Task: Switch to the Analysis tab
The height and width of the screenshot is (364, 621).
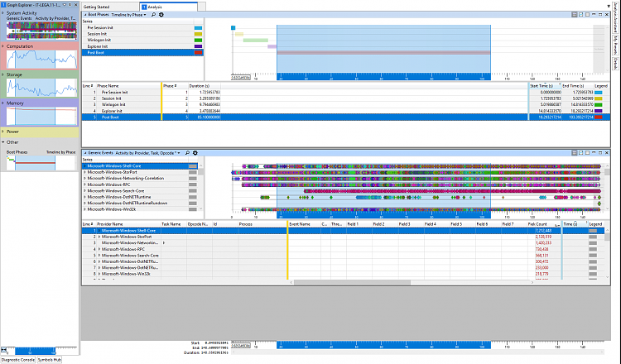Action: pyautogui.click(x=168, y=7)
